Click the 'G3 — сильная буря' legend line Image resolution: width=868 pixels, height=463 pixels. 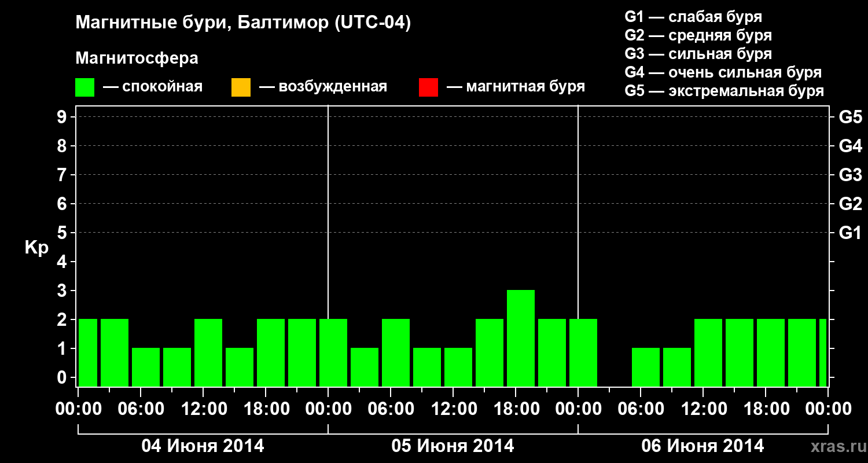[x=698, y=54]
